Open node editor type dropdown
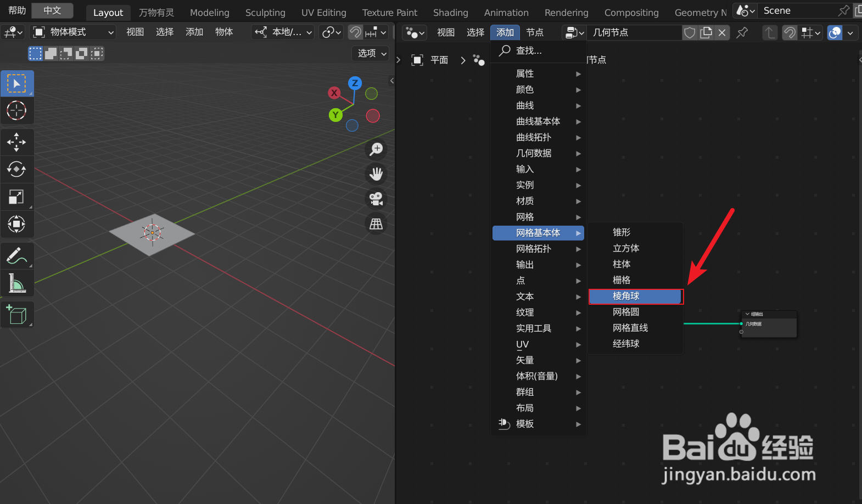 pos(415,33)
